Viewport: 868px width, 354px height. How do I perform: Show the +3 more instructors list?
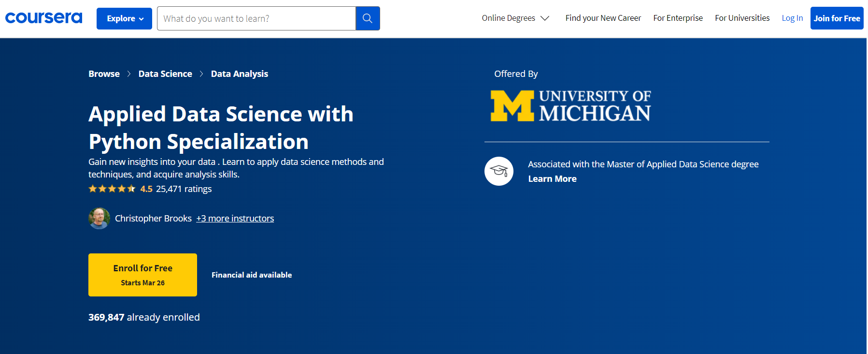(x=235, y=218)
